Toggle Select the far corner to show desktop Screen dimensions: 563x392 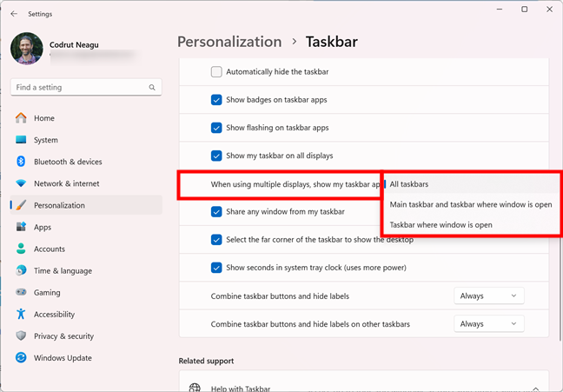216,240
